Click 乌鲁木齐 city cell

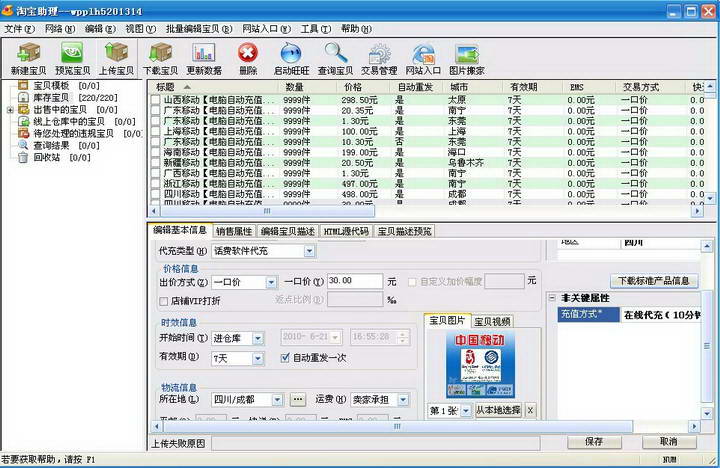coord(466,163)
